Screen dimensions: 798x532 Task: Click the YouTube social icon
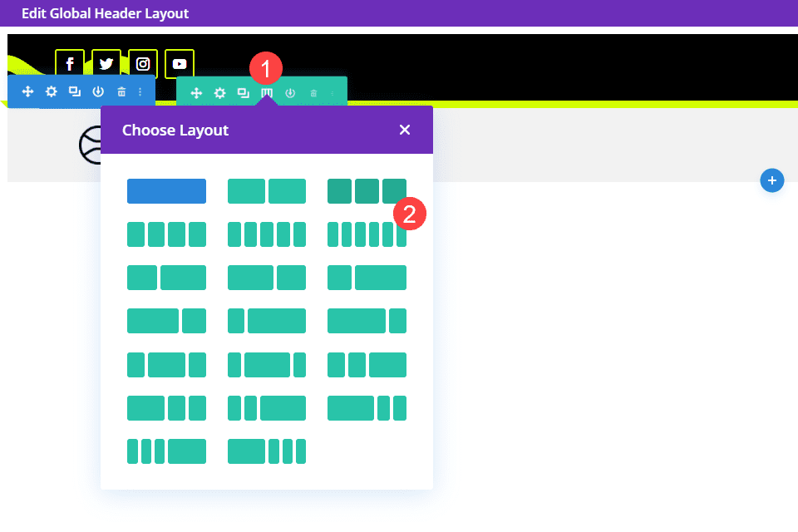pos(180,64)
